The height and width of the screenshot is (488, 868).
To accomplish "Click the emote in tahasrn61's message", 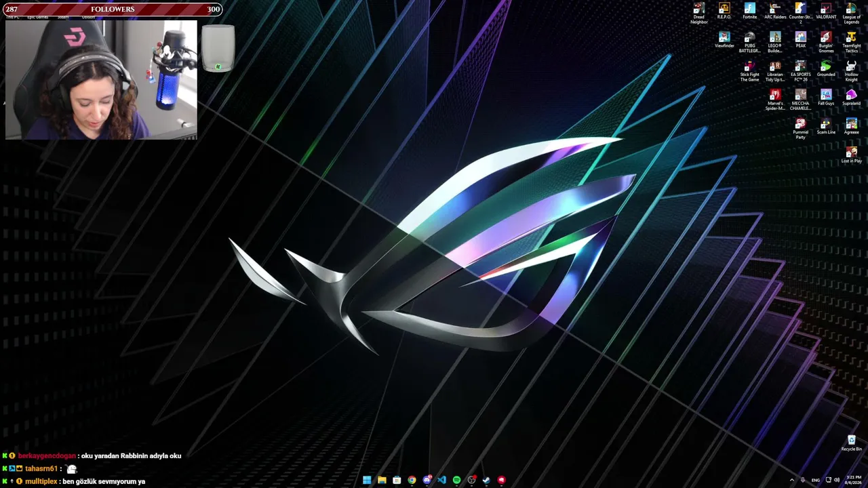I will (x=72, y=469).
